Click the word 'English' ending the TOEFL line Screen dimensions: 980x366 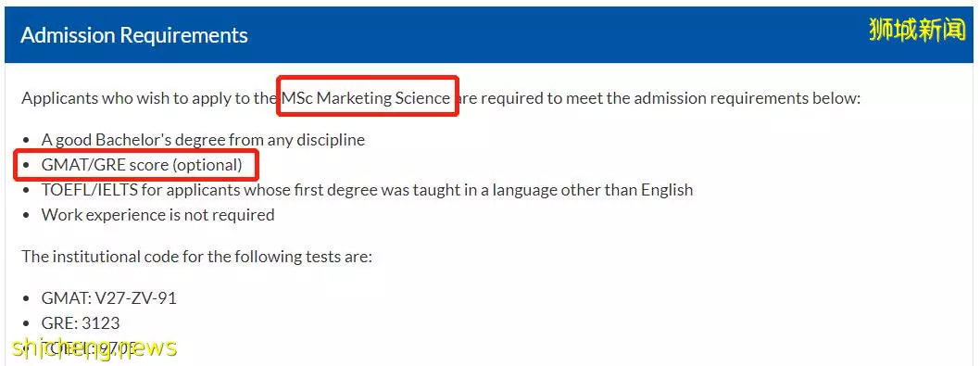click(x=666, y=190)
